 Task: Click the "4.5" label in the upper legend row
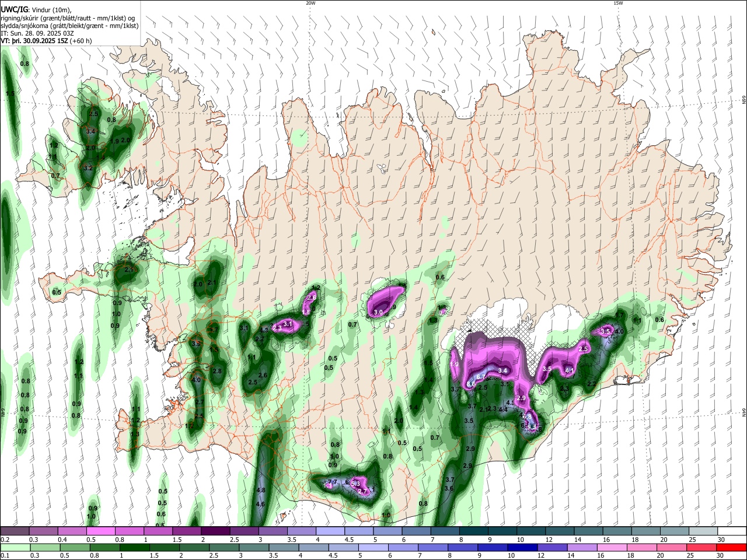click(349, 540)
